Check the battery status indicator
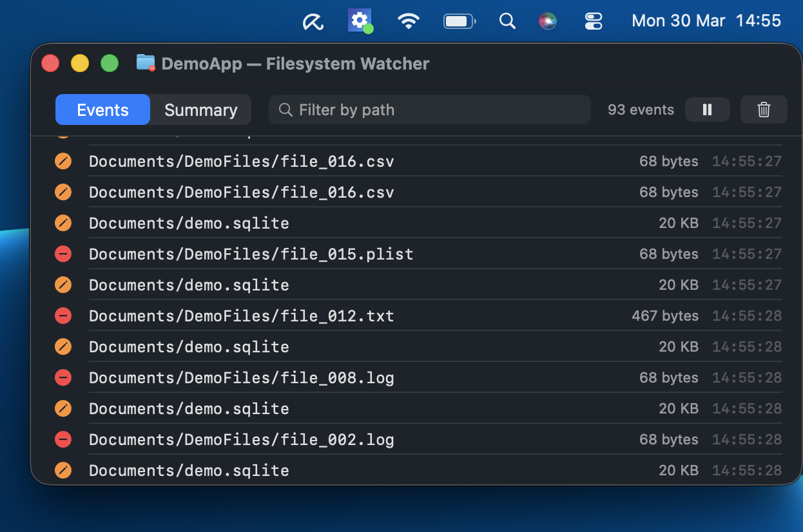Screen dimensions: 803x532 pyautogui.click(x=459, y=21)
